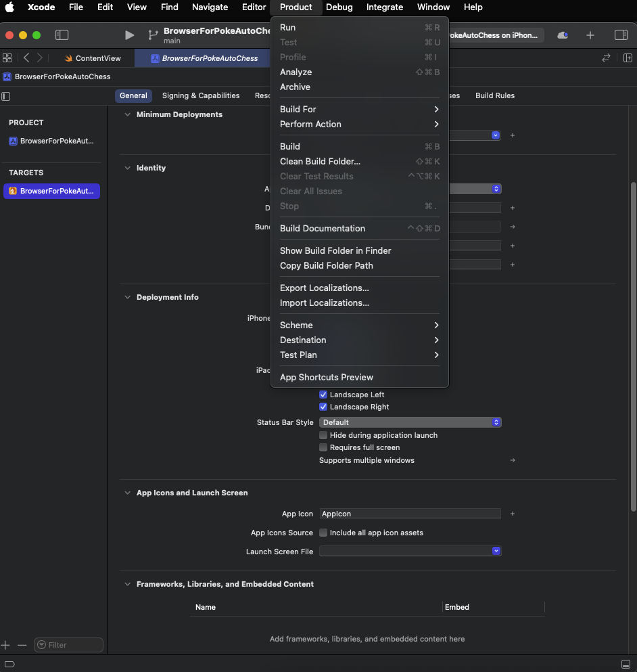Open the Launch Screen File combo box
Viewport: 637px width, 672px height.
click(410, 552)
